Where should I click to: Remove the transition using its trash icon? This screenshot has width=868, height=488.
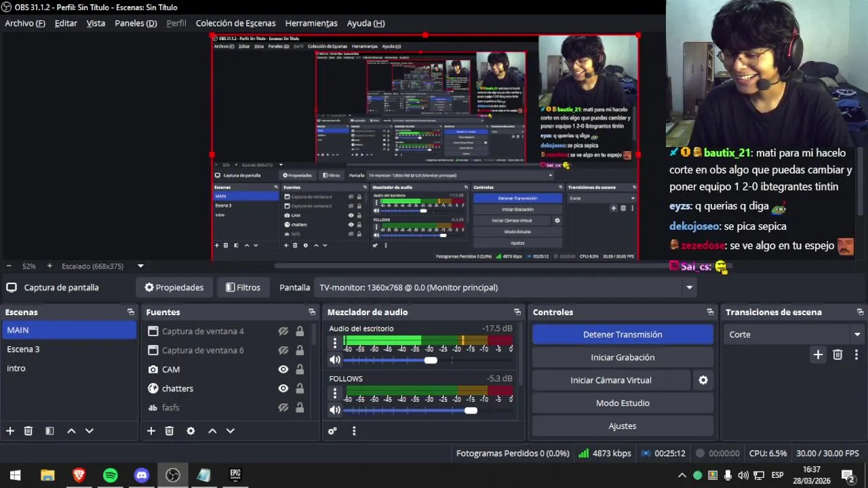(837, 354)
